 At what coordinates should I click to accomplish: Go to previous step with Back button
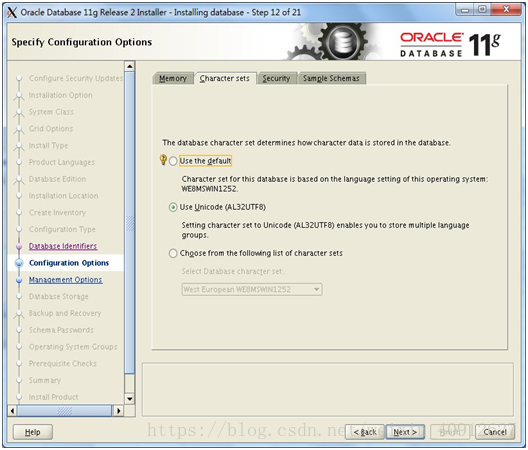click(x=365, y=432)
